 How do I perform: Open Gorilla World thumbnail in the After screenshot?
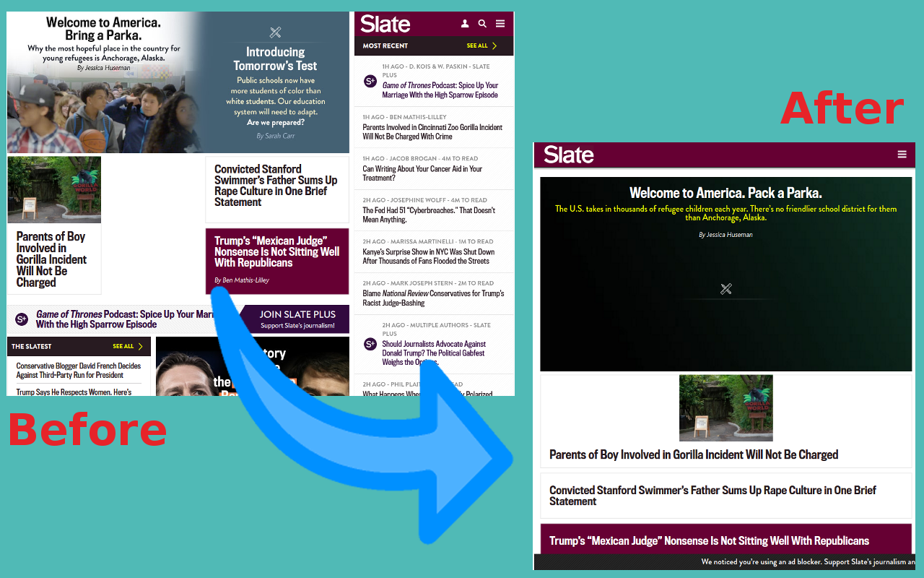[x=726, y=407]
